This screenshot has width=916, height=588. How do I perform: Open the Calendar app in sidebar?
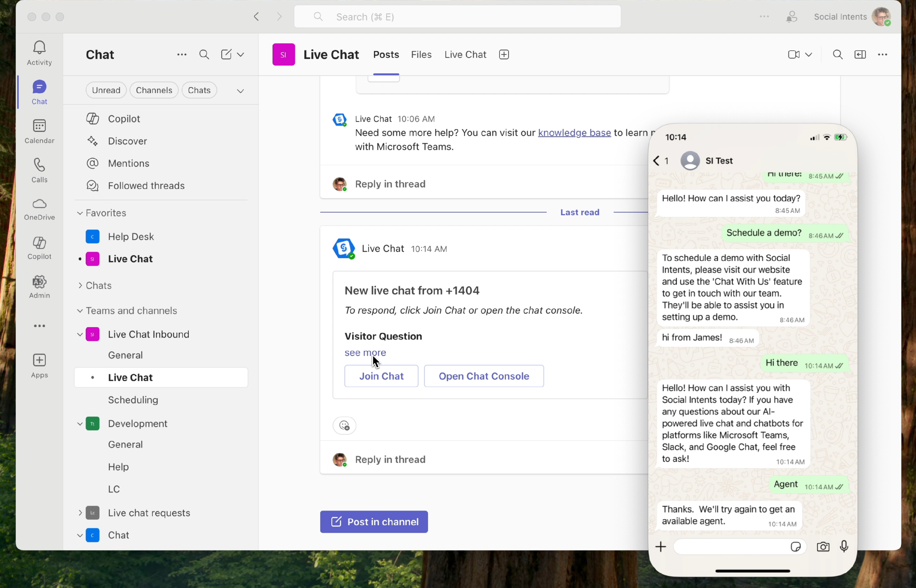pyautogui.click(x=39, y=126)
